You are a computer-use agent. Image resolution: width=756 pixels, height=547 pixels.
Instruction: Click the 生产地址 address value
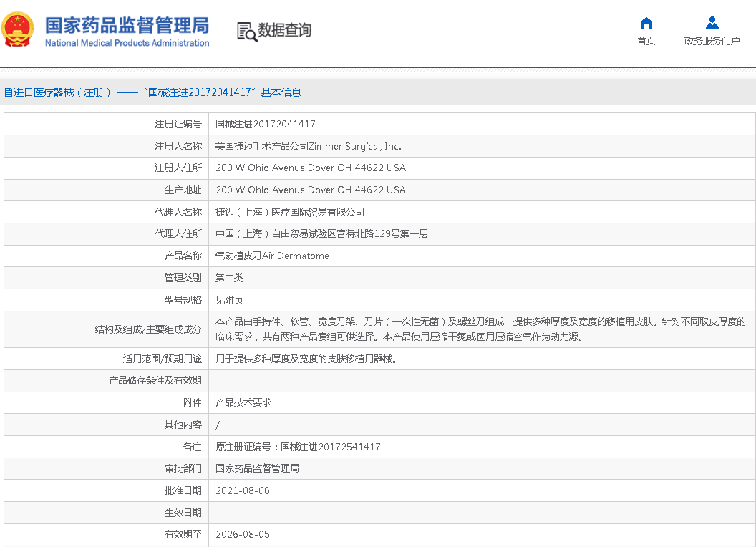point(311,190)
